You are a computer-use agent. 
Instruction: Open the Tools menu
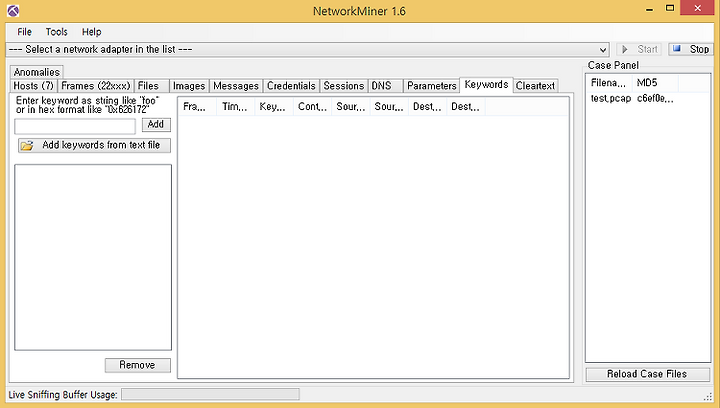56,32
